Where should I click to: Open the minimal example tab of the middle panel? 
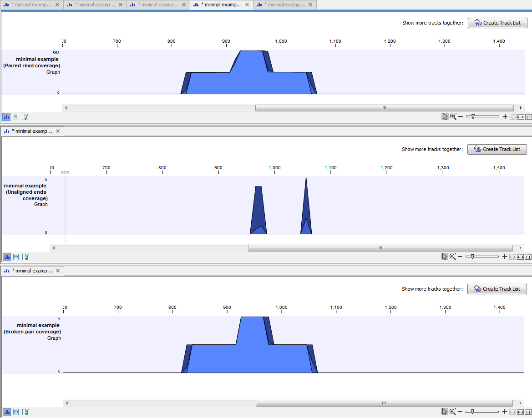[30, 131]
